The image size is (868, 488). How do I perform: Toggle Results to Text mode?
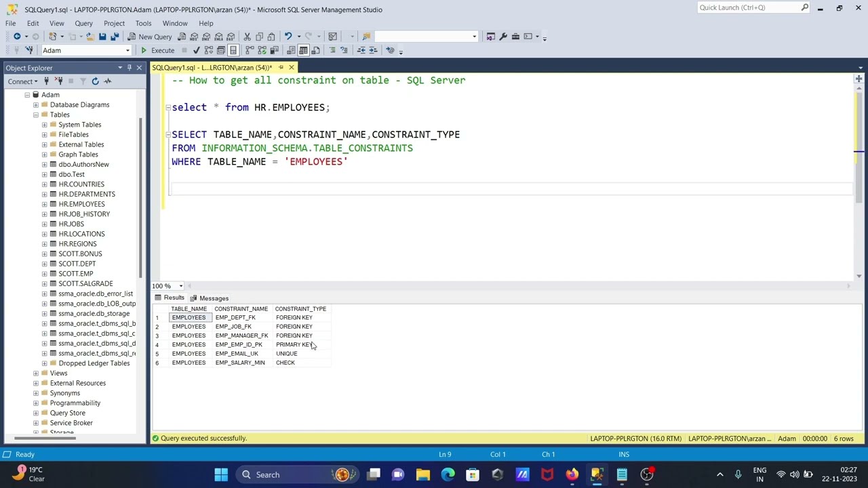291,50
